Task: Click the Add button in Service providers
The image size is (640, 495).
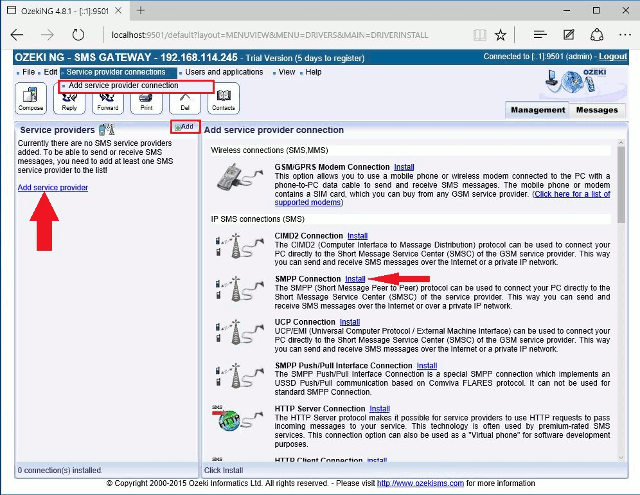Action: [185, 127]
